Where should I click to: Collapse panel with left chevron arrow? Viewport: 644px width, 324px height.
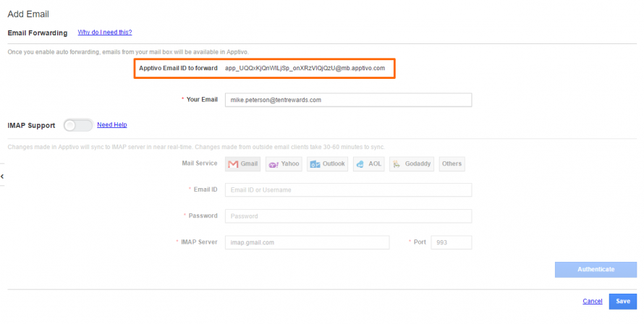[x=2, y=176]
